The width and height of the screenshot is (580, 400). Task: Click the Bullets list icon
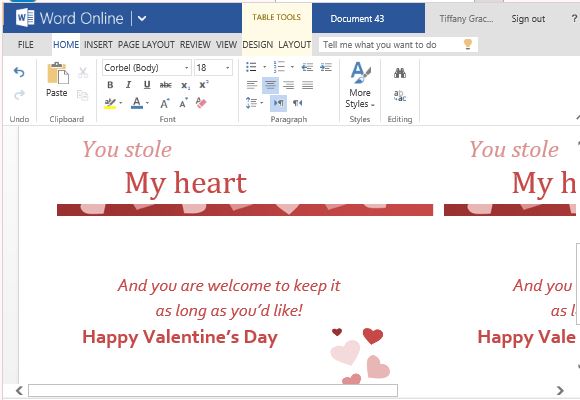251,67
